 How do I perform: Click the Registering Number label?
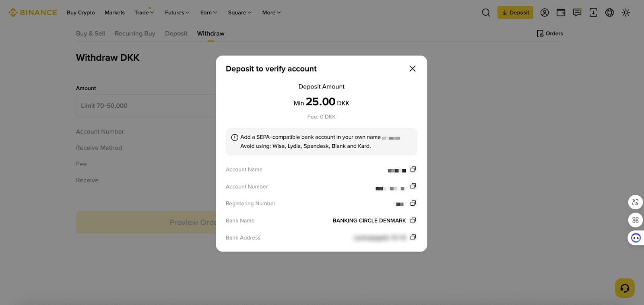point(250,203)
